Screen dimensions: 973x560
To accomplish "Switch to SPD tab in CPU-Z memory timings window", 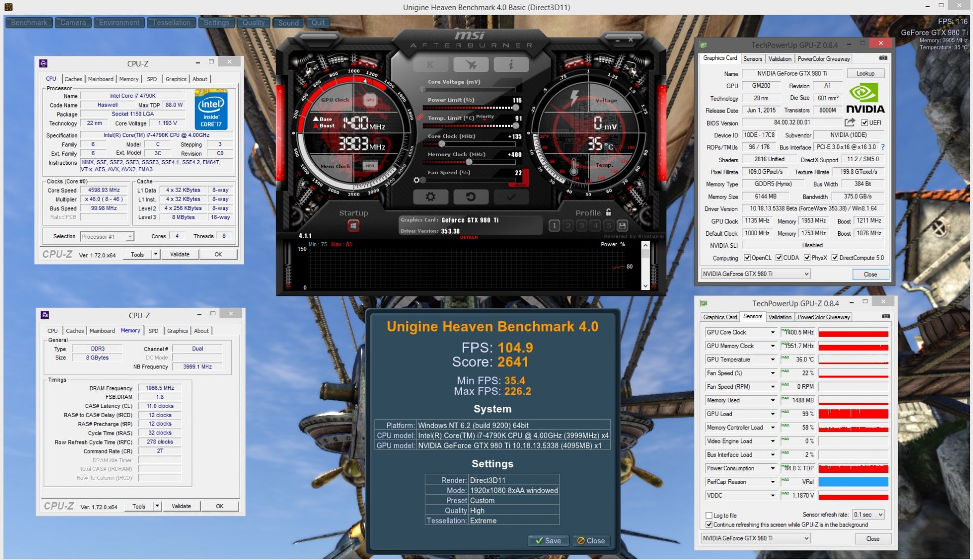I will [x=153, y=331].
